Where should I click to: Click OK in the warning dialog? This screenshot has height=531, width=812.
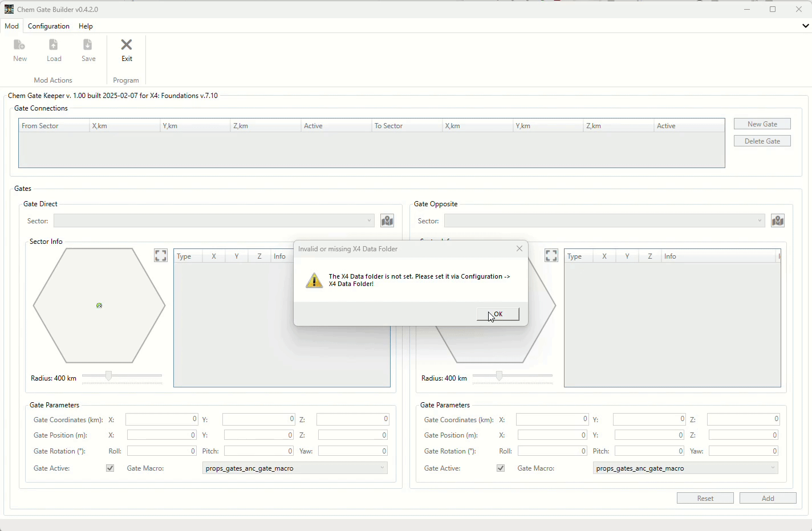pyautogui.click(x=498, y=314)
